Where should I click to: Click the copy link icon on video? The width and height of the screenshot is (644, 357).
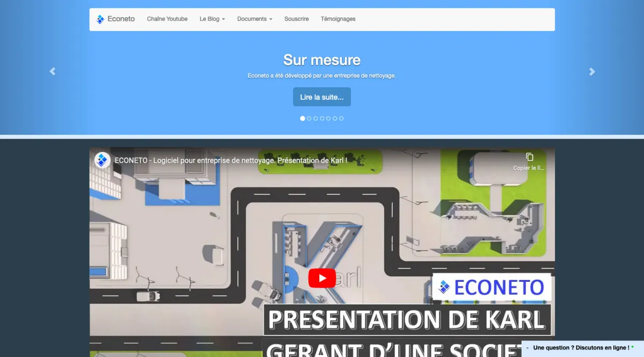(x=529, y=157)
